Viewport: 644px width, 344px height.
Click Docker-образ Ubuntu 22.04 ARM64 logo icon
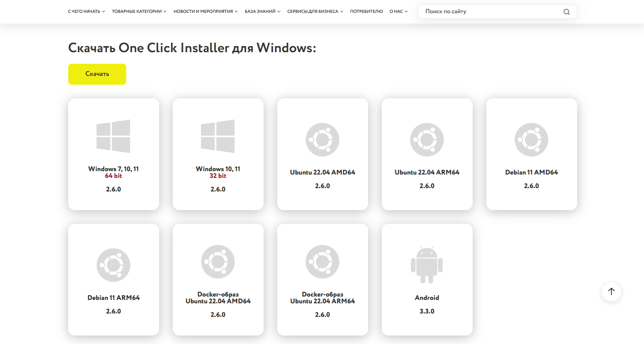322,262
